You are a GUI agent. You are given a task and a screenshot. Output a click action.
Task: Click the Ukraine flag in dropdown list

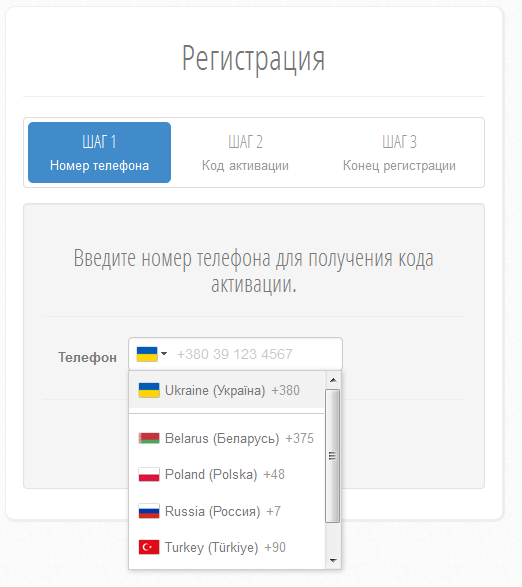tap(149, 390)
